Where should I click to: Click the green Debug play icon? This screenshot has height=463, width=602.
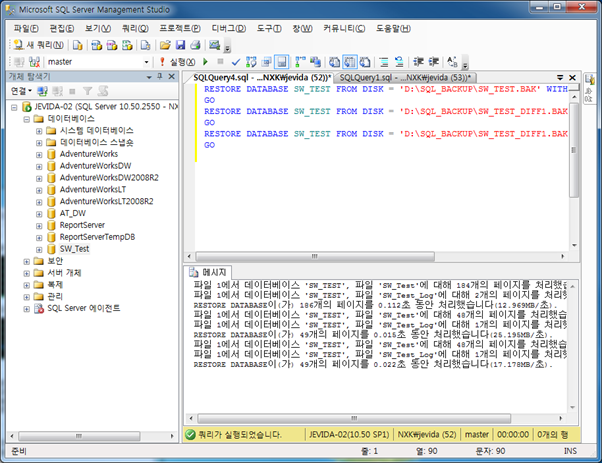point(205,62)
